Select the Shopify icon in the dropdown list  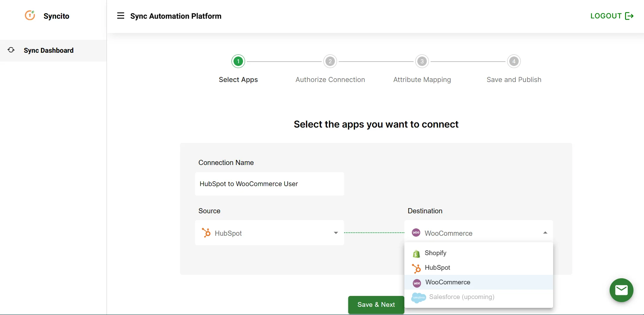(416, 253)
